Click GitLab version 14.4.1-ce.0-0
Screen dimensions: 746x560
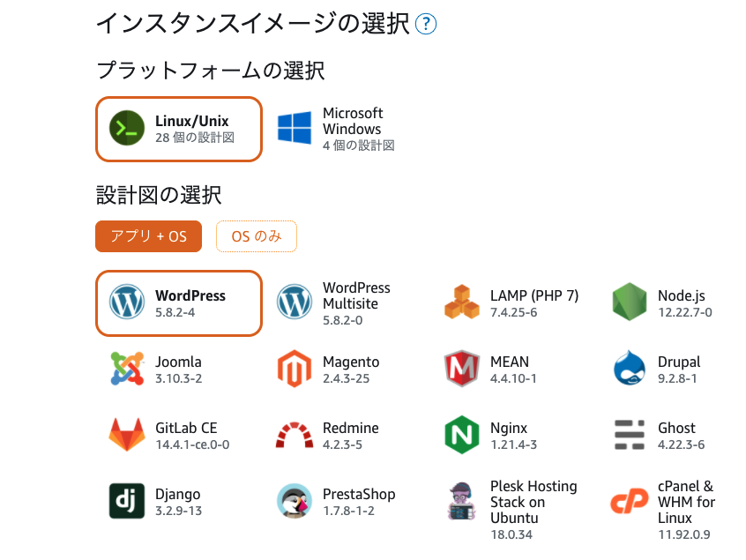coord(192,444)
